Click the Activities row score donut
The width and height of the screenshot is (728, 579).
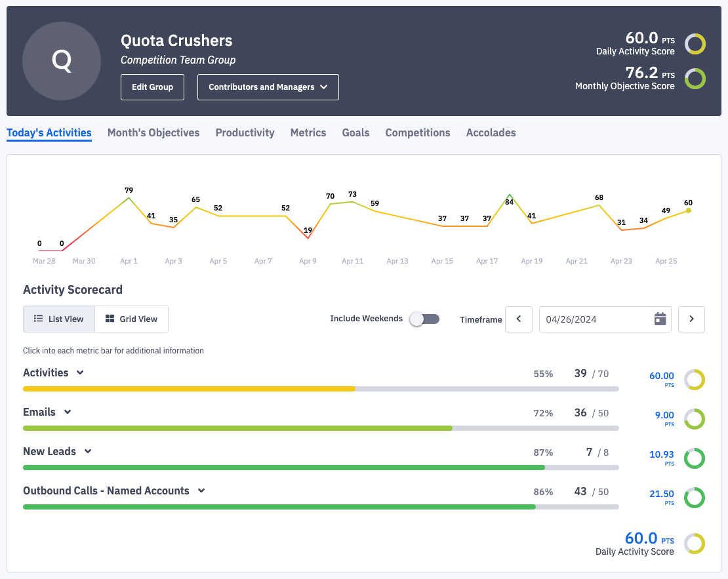coord(694,380)
